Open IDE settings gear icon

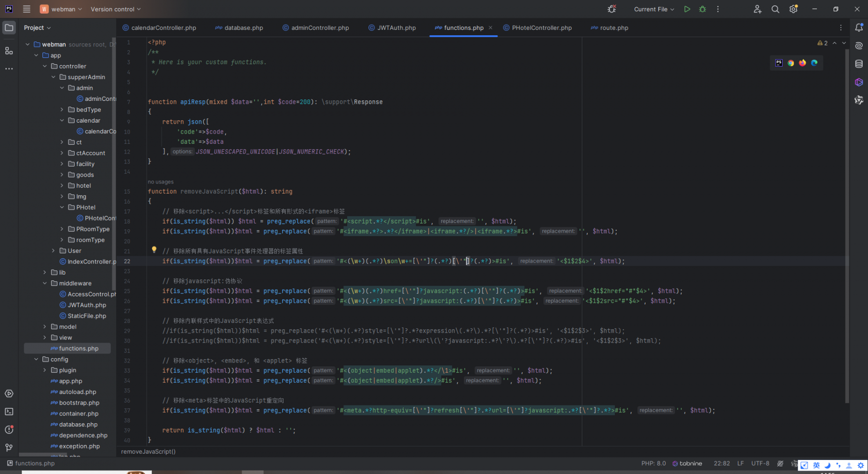pos(793,9)
